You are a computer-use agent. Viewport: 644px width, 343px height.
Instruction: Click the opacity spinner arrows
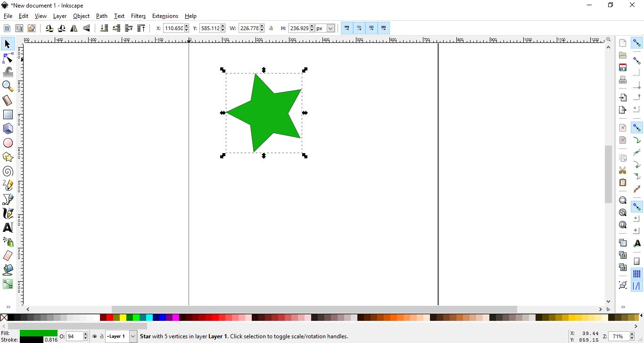coord(85,336)
